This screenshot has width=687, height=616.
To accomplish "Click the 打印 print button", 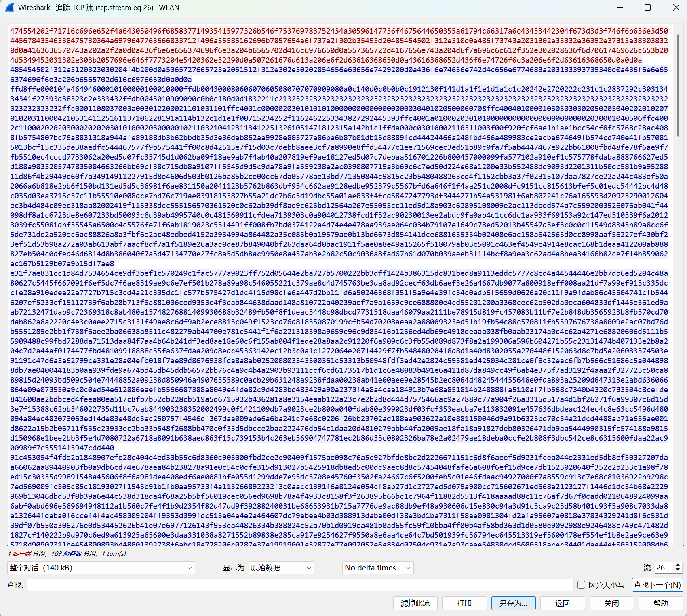I will point(464,603).
